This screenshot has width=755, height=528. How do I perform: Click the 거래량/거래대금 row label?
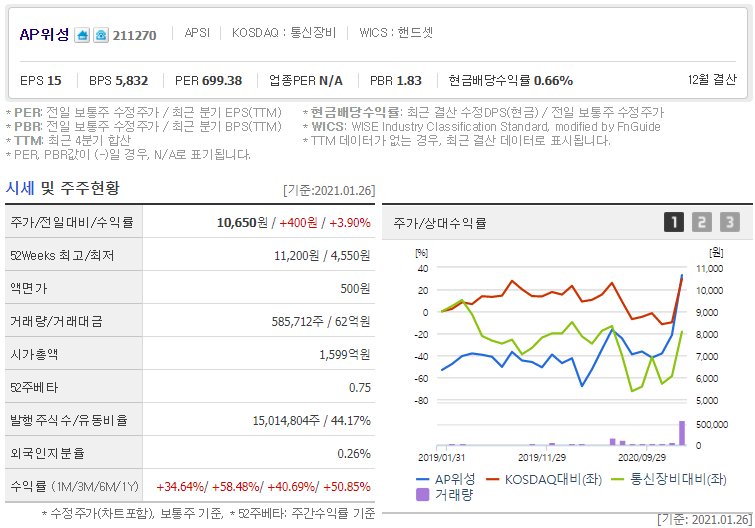(x=56, y=322)
